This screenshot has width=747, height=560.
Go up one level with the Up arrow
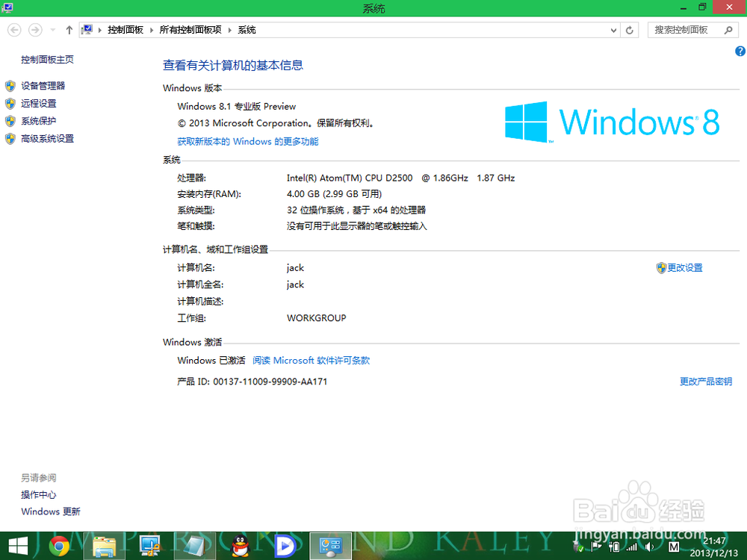69,30
